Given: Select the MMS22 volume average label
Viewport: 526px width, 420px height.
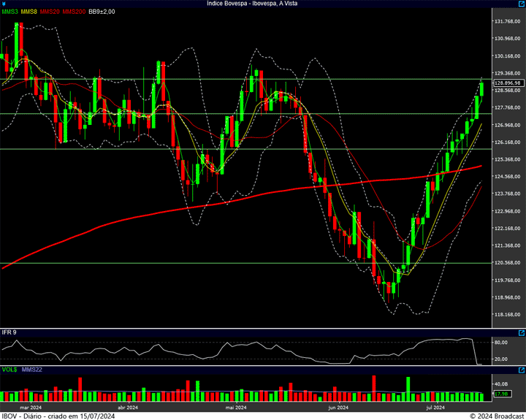Looking at the screenshot, I should (33, 370).
